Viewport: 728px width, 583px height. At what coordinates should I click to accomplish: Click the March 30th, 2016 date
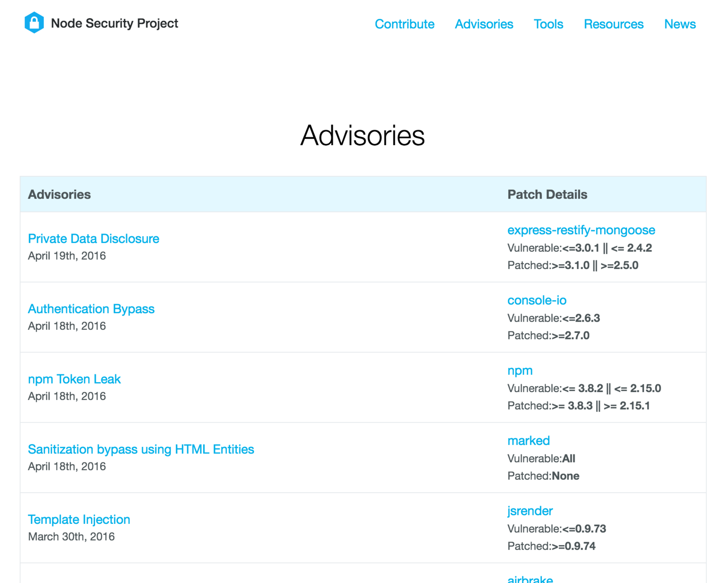[x=71, y=536]
